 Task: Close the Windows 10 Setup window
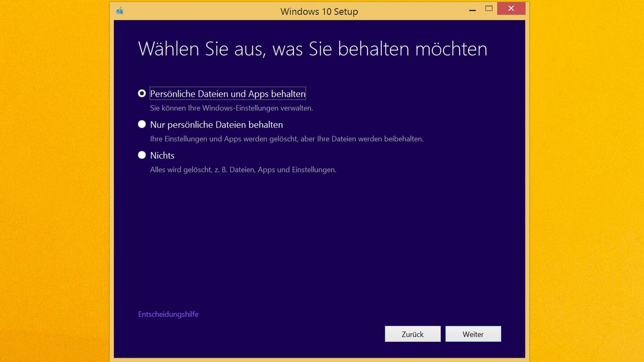(511, 8)
